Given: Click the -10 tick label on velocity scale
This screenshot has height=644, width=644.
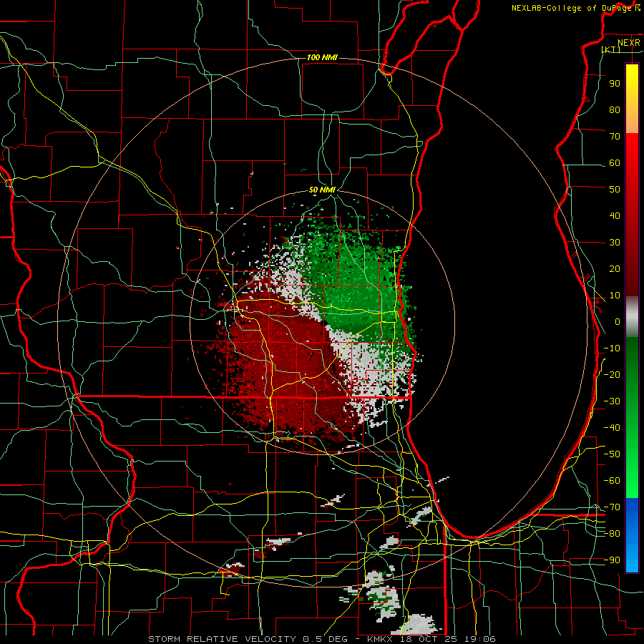Looking at the screenshot, I should (x=612, y=348).
